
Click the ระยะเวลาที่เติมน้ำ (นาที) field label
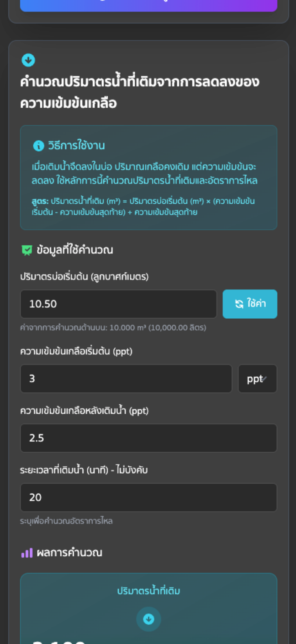[x=84, y=470]
